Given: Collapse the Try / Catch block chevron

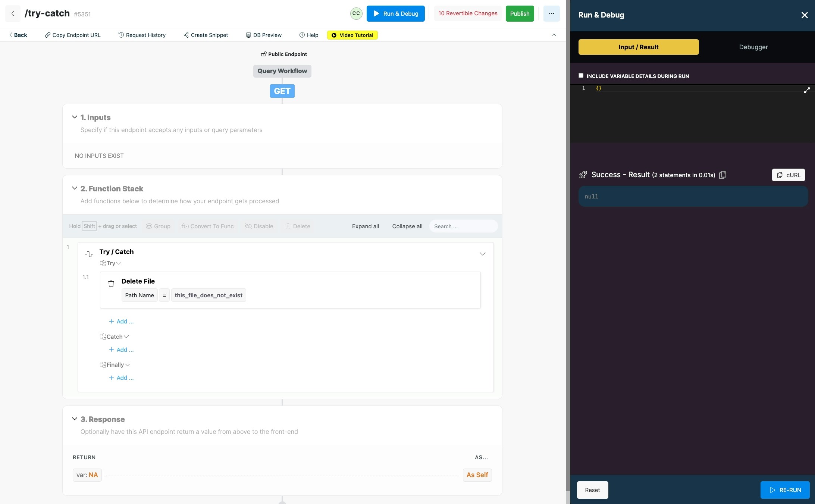Looking at the screenshot, I should coord(482,254).
